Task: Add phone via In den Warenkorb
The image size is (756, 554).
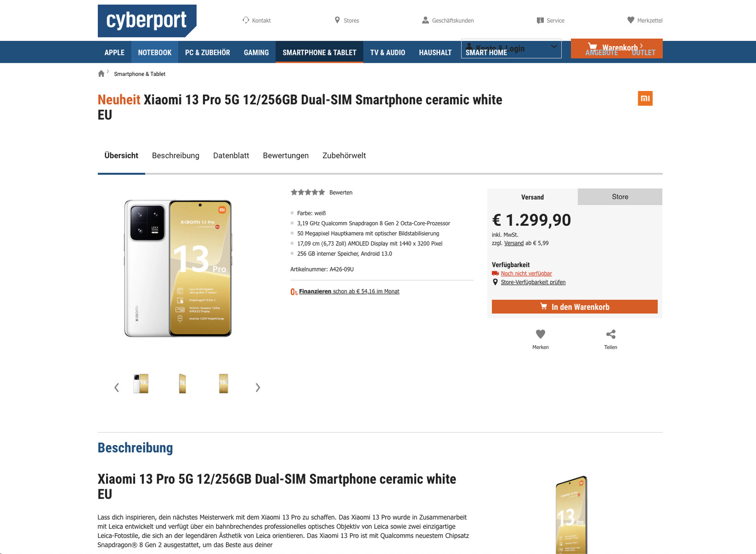Action: click(574, 307)
